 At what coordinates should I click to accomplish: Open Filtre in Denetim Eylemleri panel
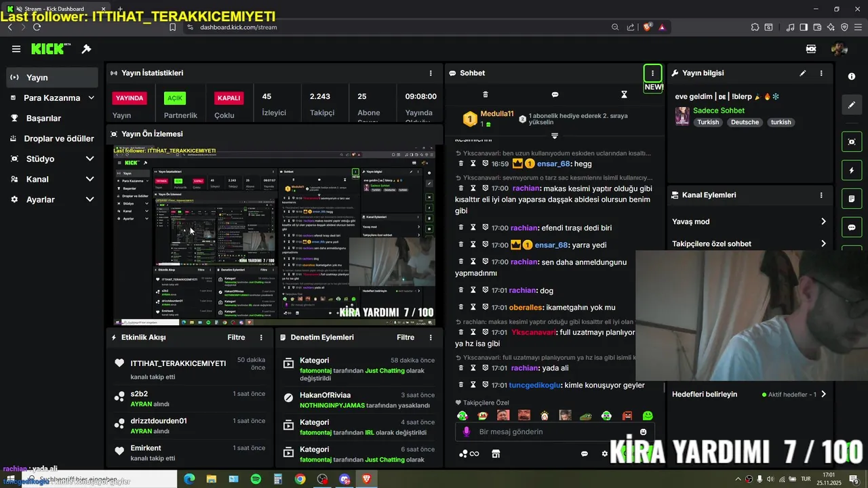coord(406,337)
